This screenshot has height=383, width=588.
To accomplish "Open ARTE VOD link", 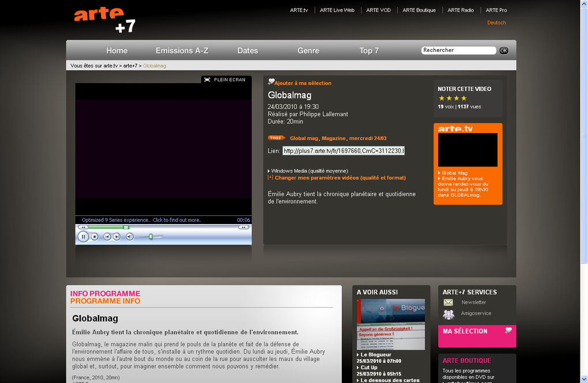I will [x=378, y=10].
